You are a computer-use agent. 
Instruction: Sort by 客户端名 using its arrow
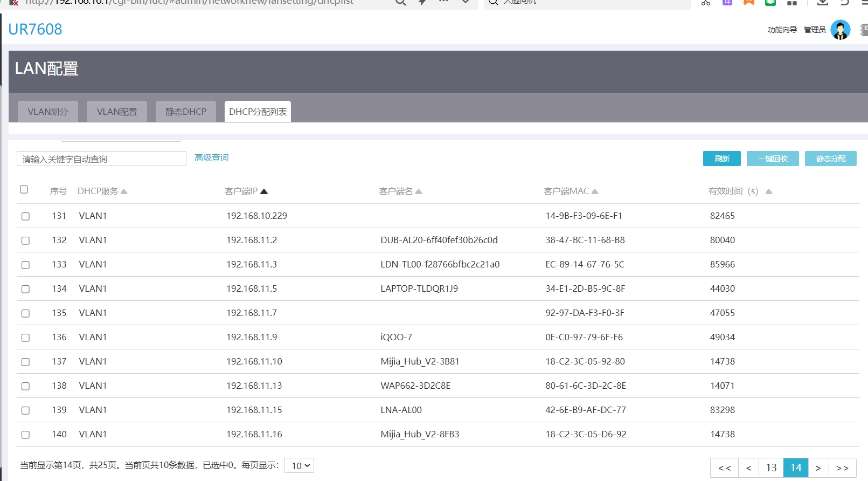coord(419,191)
